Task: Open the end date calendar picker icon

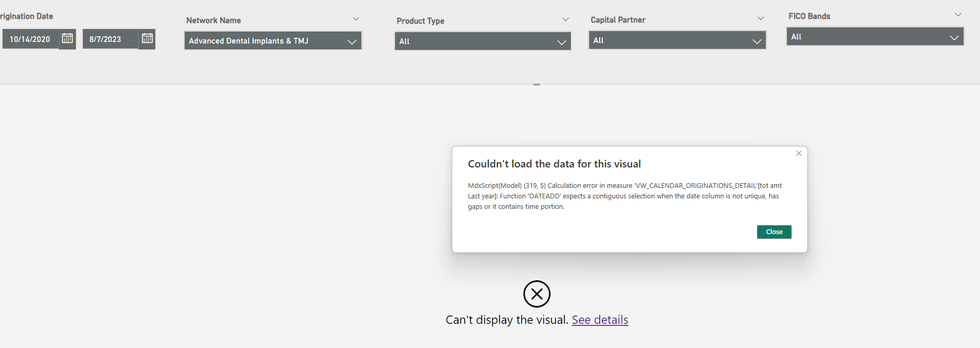Action: [147, 38]
